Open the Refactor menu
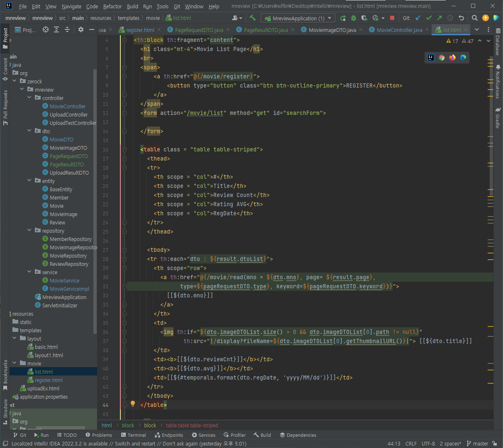 112,6
